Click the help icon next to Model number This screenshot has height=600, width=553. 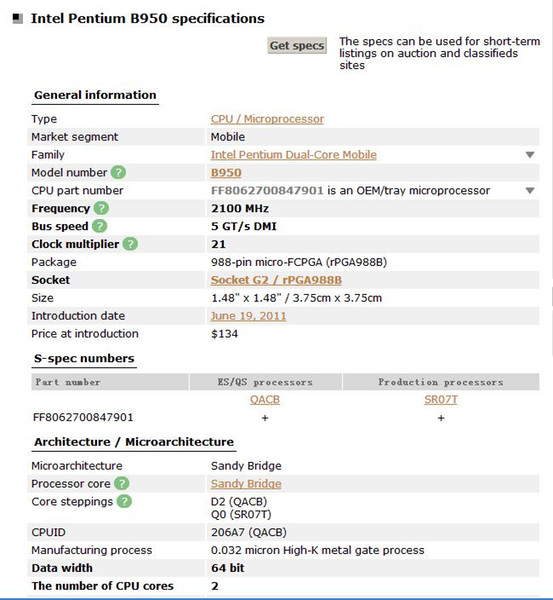coord(118,173)
